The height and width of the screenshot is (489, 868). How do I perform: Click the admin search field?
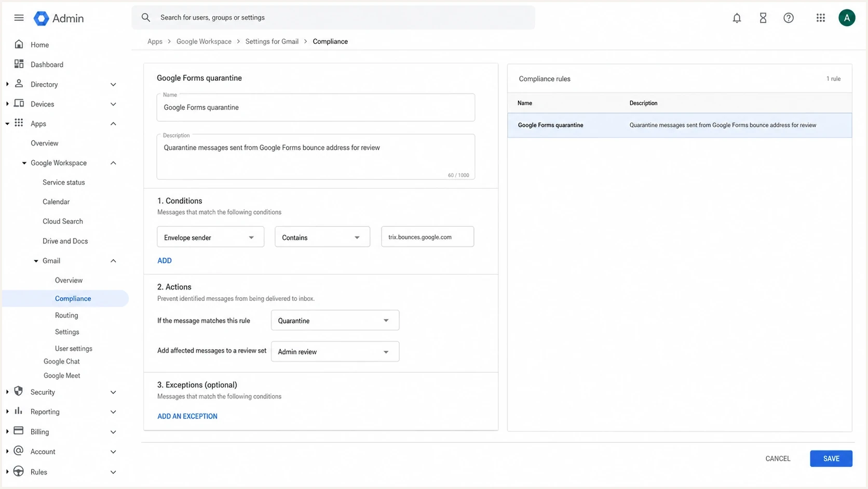[x=333, y=18]
